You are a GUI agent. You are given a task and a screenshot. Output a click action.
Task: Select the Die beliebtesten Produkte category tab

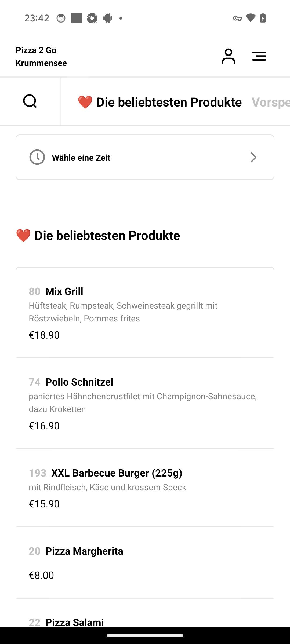[160, 102]
